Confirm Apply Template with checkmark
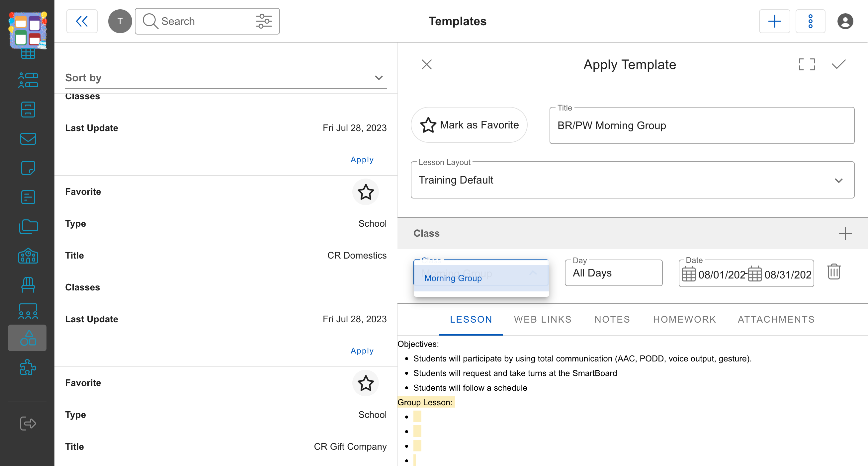This screenshot has width=868, height=466. tap(838, 64)
